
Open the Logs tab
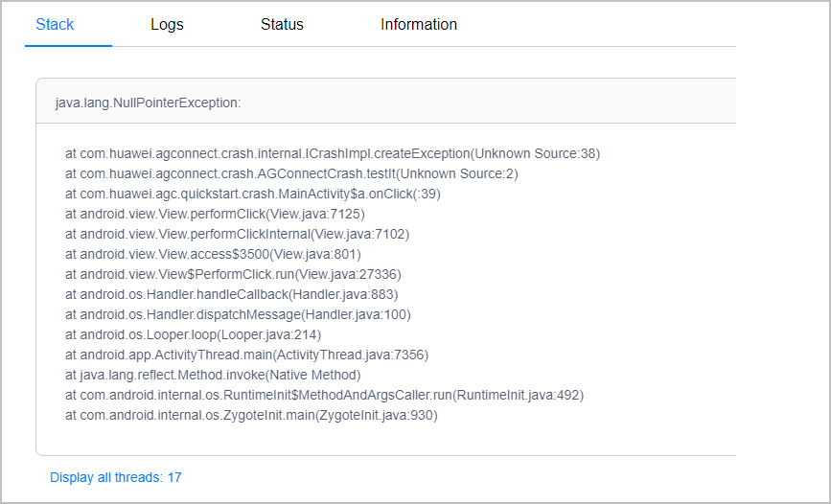[x=167, y=24]
